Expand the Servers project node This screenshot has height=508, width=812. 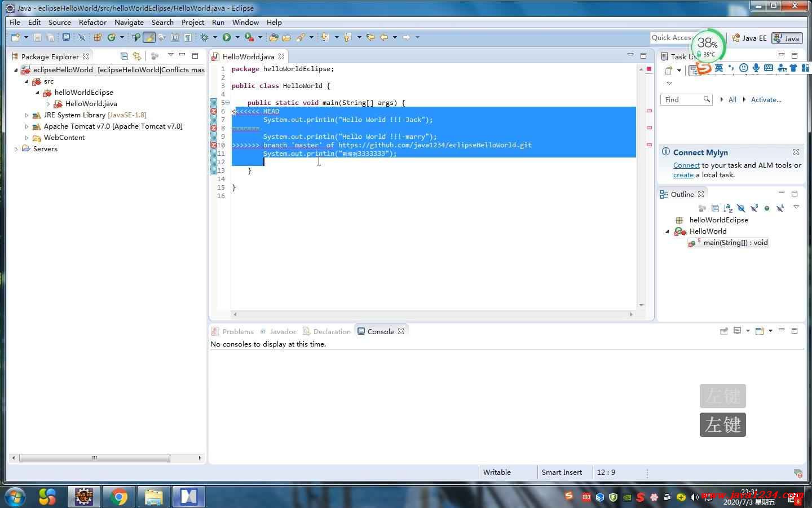click(x=16, y=149)
